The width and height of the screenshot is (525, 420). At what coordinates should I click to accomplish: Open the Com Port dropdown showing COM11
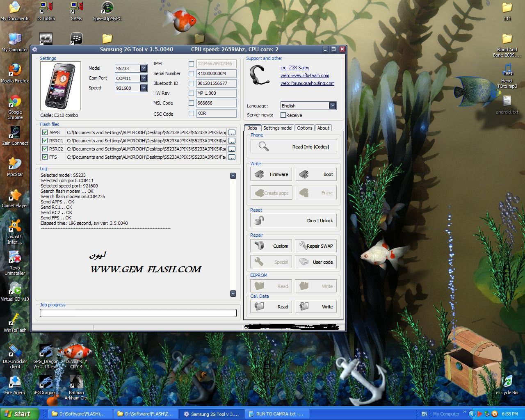[x=144, y=78]
